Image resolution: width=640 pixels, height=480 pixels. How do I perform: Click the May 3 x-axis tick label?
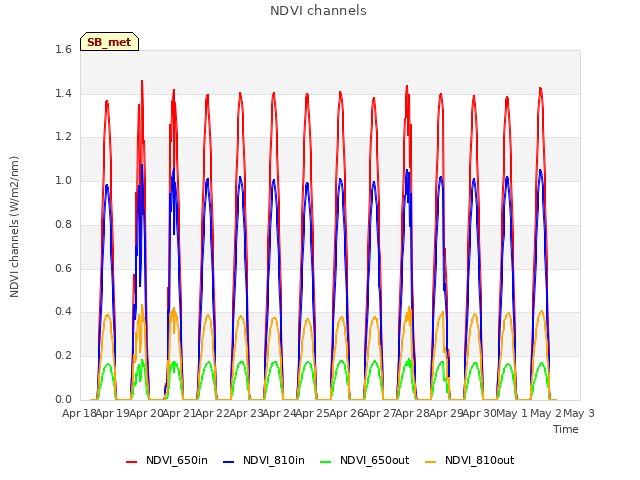click(x=578, y=413)
